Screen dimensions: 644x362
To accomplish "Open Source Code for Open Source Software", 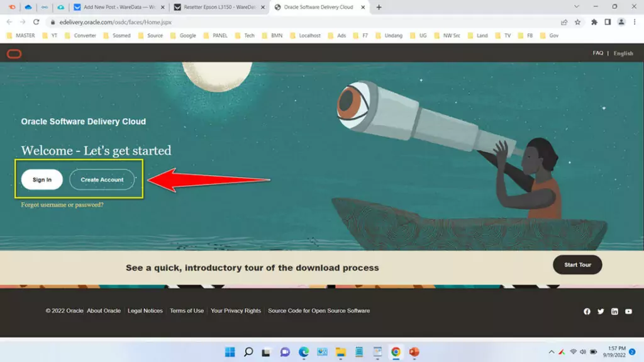I will click(x=319, y=310).
